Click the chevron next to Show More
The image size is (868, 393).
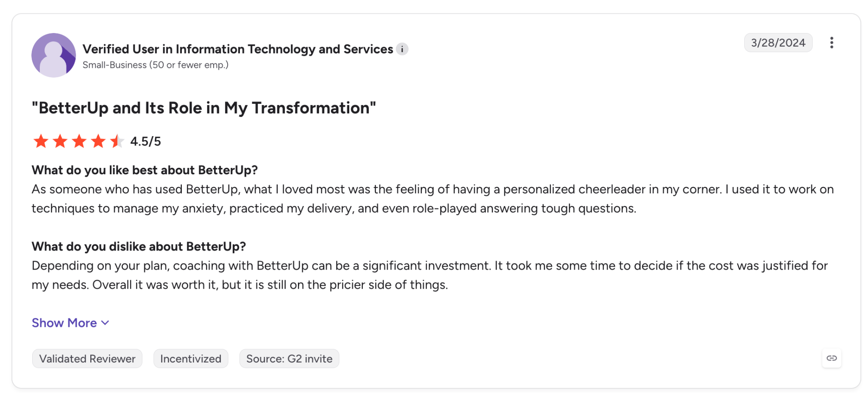click(x=106, y=323)
